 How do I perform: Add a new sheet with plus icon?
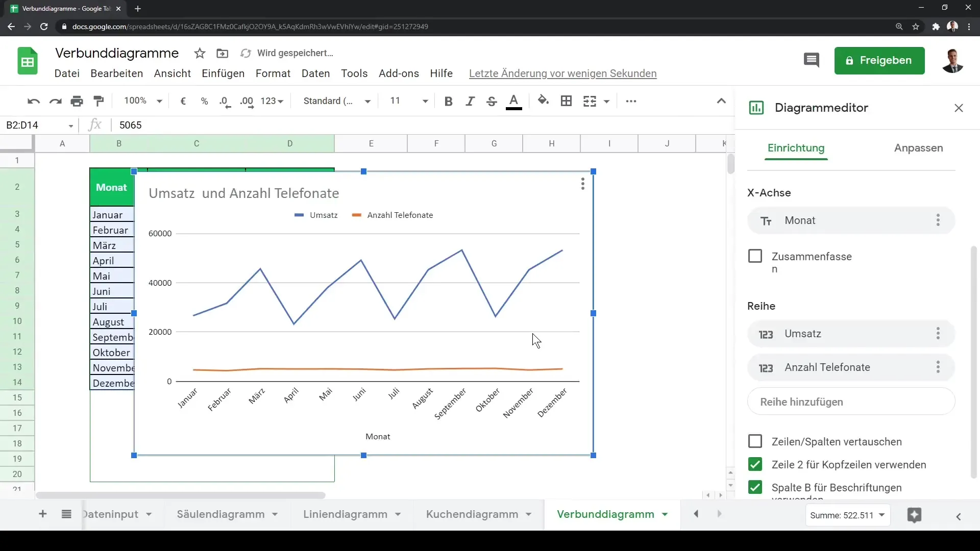pos(43,514)
